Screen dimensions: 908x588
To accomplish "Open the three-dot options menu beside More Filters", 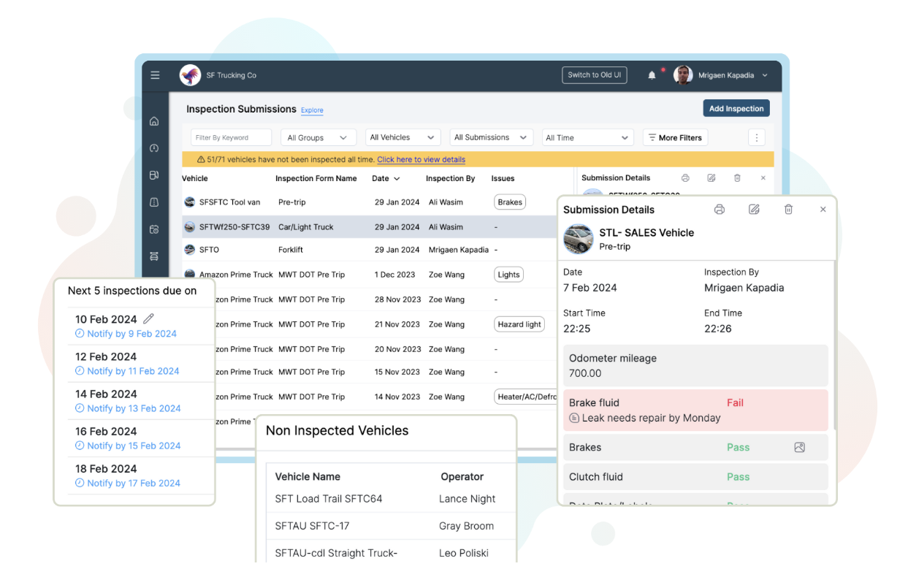I will (757, 137).
